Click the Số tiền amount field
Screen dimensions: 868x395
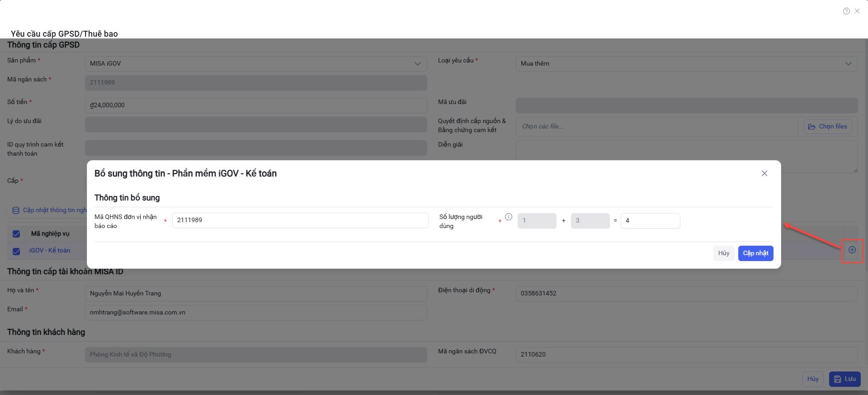click(x=255, y=105)
